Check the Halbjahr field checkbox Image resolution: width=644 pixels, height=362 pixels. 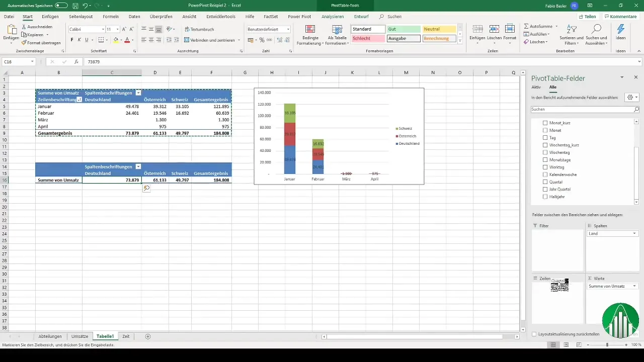(545, 197)
